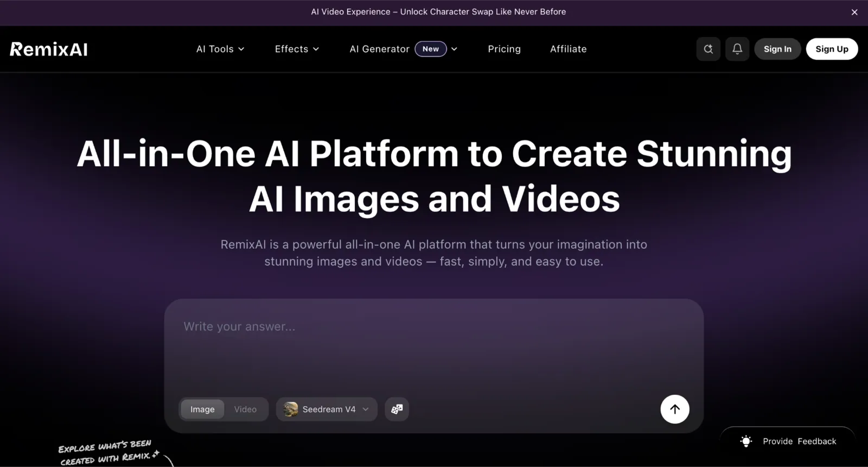868x467 pixels.
Task: Expand the AI Tools menu
Action: (x=220, y=49)
